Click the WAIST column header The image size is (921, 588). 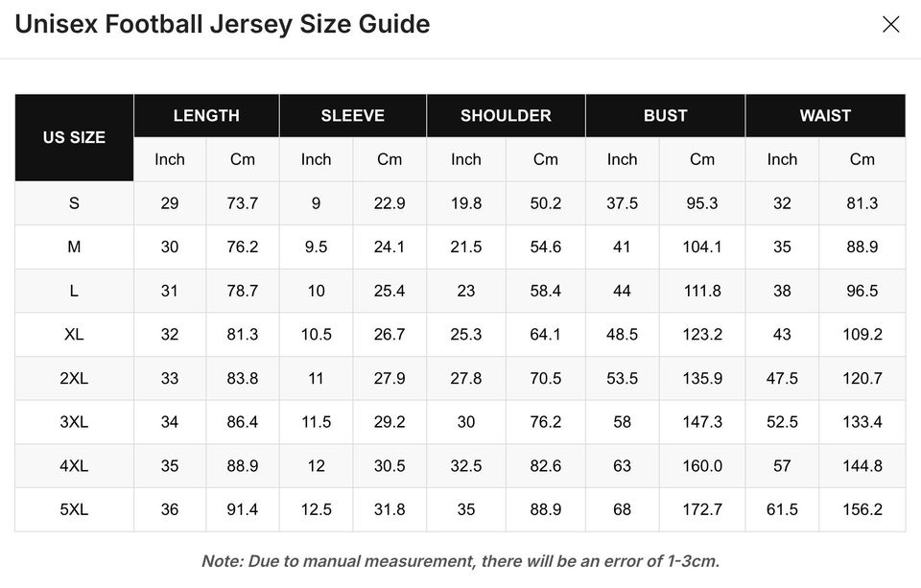(823, 115)
